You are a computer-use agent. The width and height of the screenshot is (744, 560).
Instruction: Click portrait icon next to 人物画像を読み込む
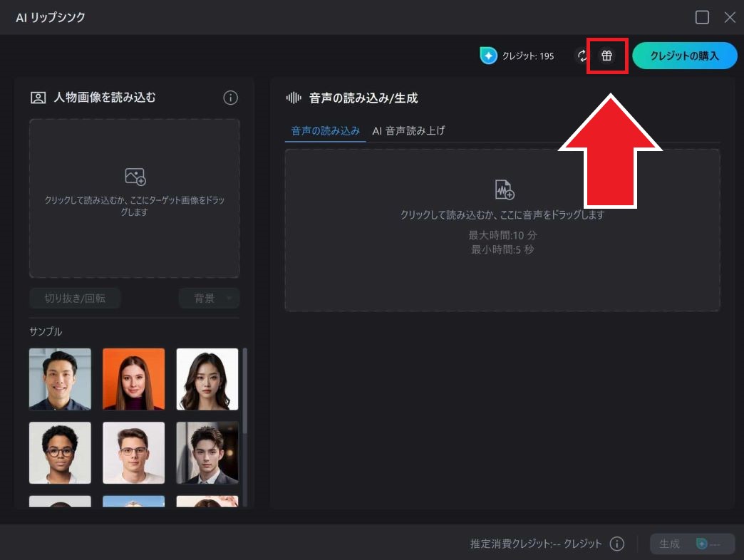point(38,98)
